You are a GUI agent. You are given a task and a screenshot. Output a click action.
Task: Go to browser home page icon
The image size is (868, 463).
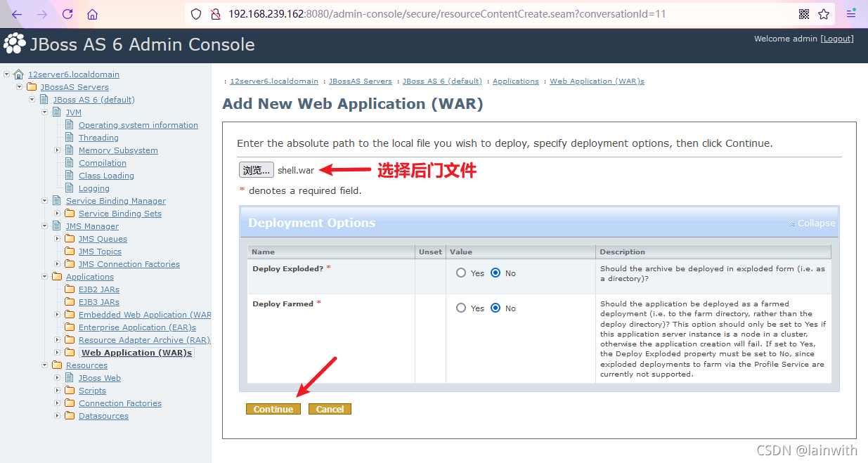pyautogui.click(x=92, y=14)
